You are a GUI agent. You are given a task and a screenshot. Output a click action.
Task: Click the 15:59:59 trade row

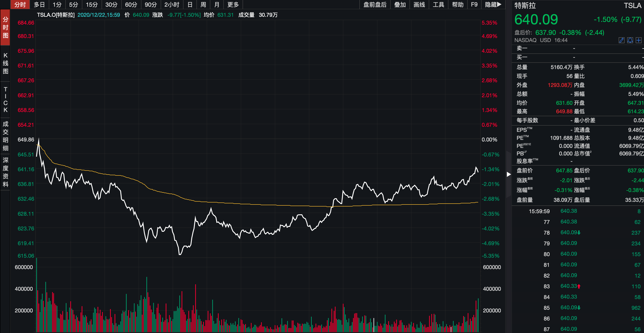pos(578,211)
